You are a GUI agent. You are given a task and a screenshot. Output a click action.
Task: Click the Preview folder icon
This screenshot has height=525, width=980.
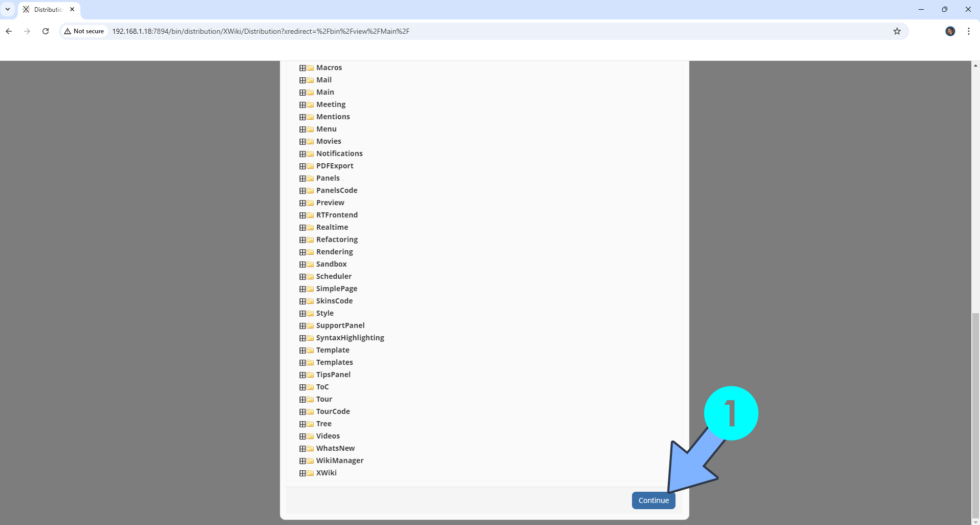310,203
